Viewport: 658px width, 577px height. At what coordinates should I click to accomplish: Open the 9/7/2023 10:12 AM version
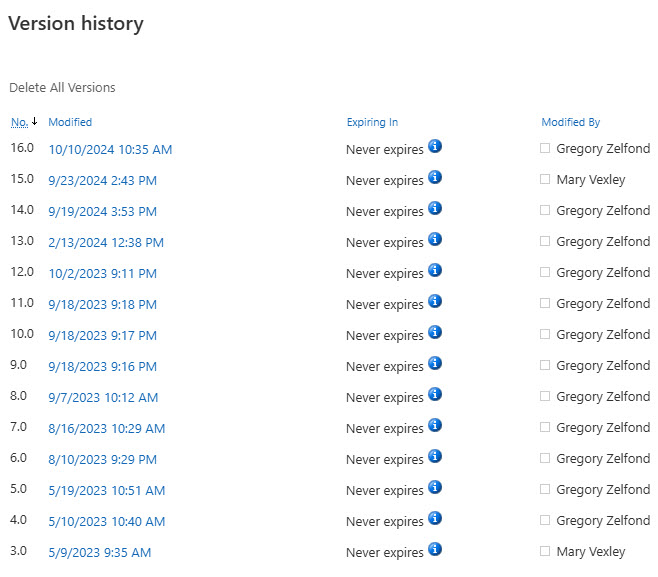[x=103, y=397]
